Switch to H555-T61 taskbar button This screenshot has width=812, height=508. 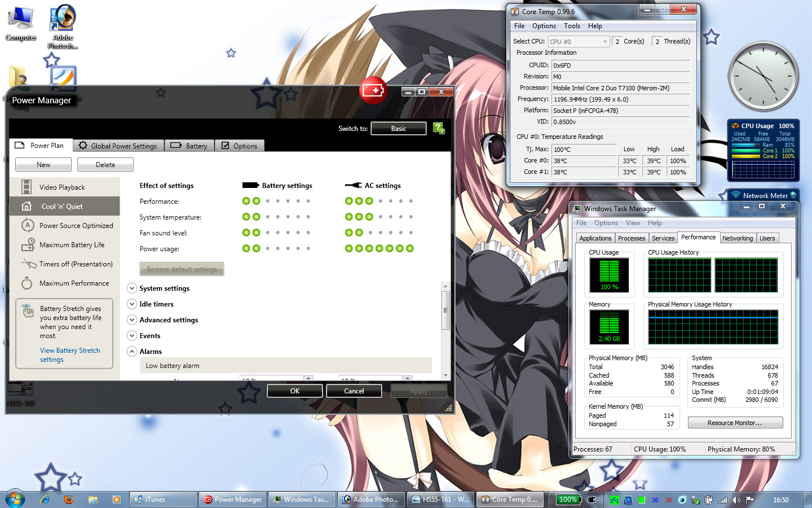pyautogui.click(x=440, y=500)
